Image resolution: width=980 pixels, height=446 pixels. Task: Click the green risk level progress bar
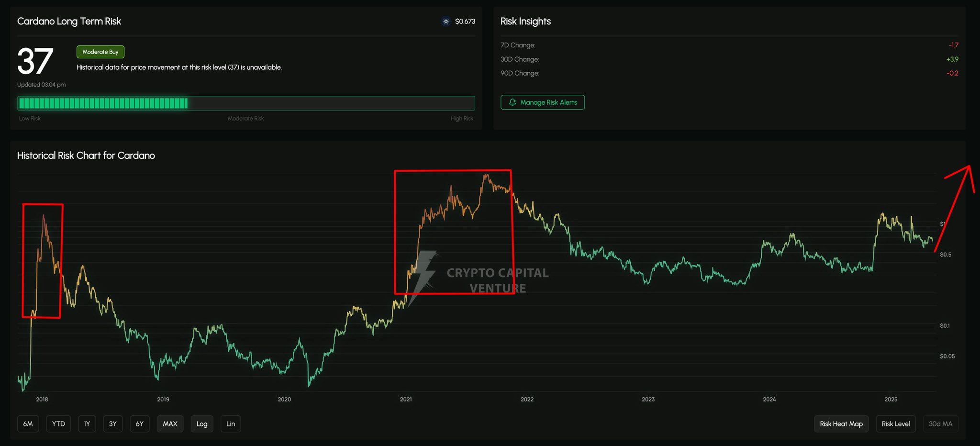pyautogui.click(x=103, y=103)
